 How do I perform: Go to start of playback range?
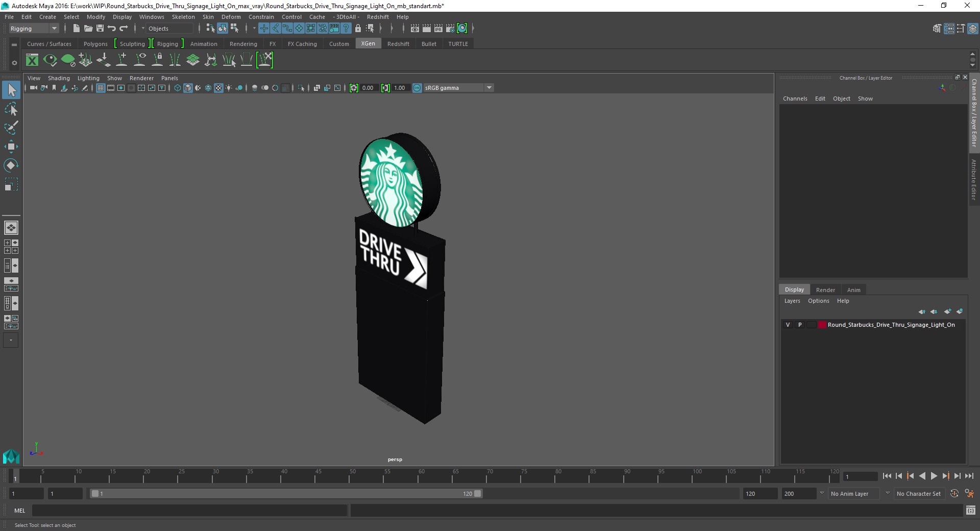point(887,476)
